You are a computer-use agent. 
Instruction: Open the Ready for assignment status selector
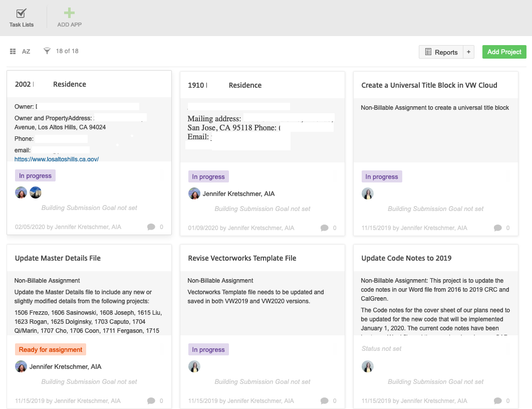tap(50, 349)
